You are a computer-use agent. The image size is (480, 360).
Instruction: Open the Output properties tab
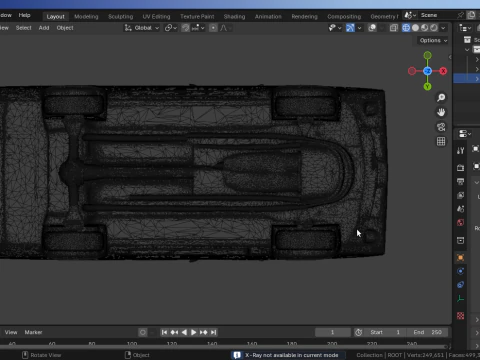(460, 181)
